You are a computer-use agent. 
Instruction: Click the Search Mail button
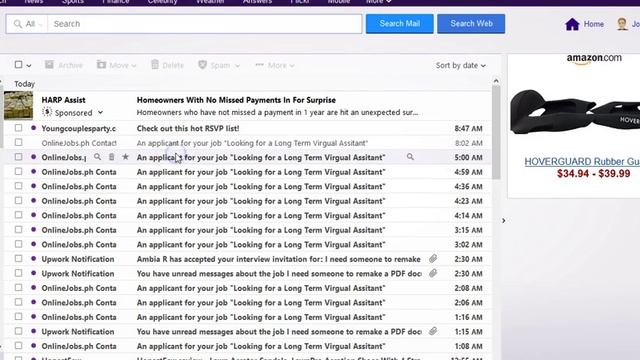tap(400, 24)
